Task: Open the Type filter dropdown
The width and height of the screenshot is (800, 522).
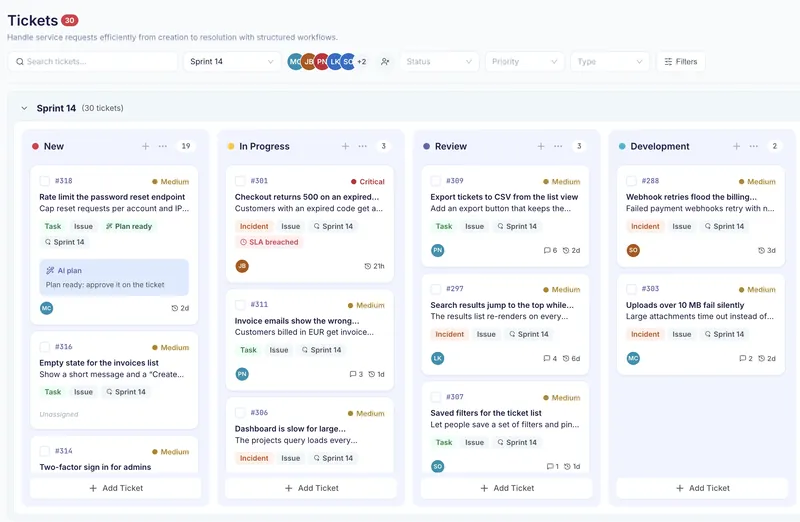Action: 610,62
